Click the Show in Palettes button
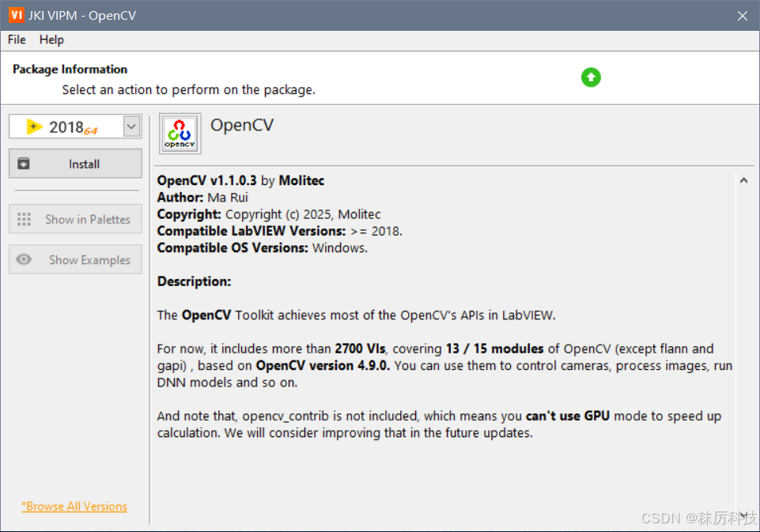 [75, 219]
